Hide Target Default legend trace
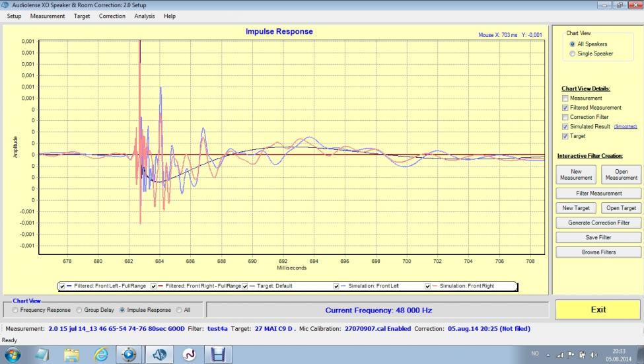 pyautogui.click(x=245, y=286)
